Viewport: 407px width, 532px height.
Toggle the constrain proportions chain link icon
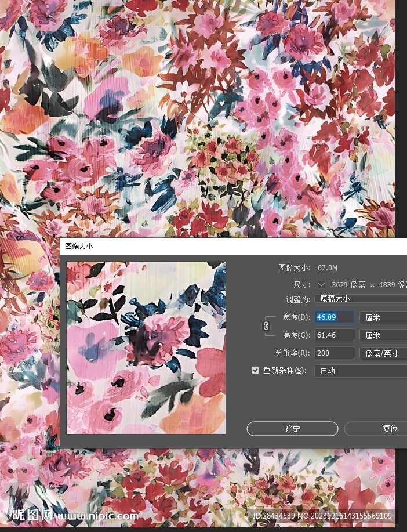point(266,326)
